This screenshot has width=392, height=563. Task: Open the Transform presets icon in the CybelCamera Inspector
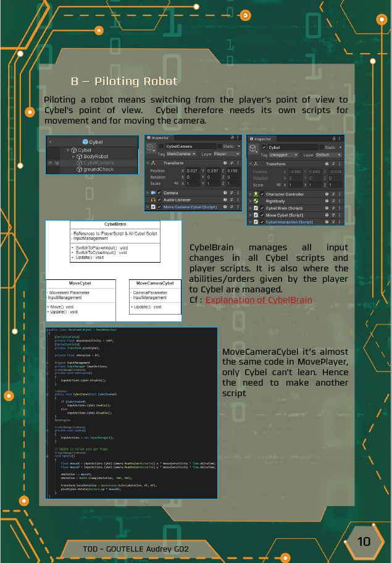(231, 163)
